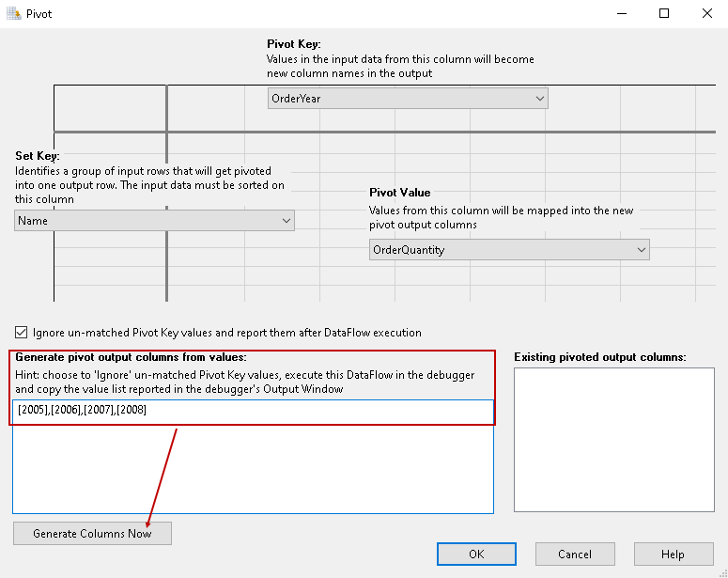Click the Existing pivoted output columns list
The width and height of the screenshot is (728, 578).
pos(613,440)
